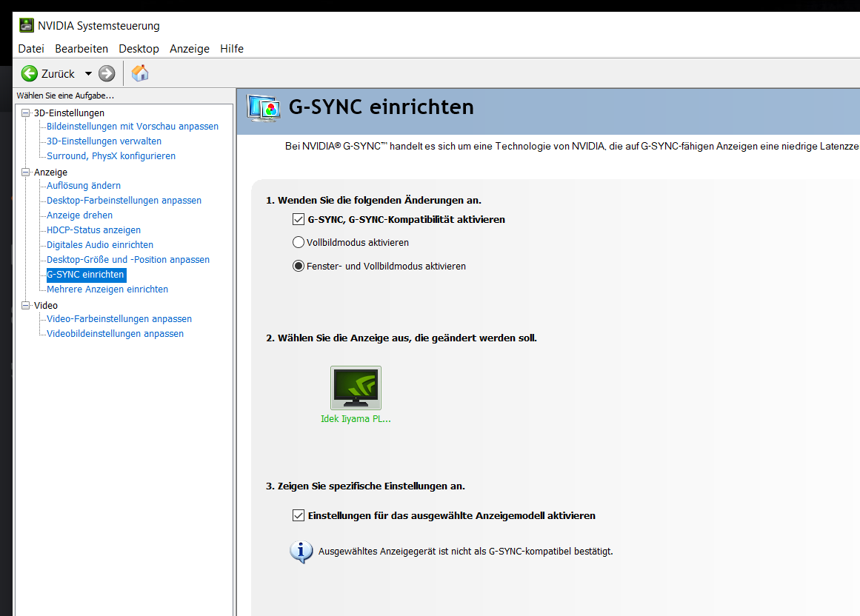Click the blue info bubble icon

[301, 552]
